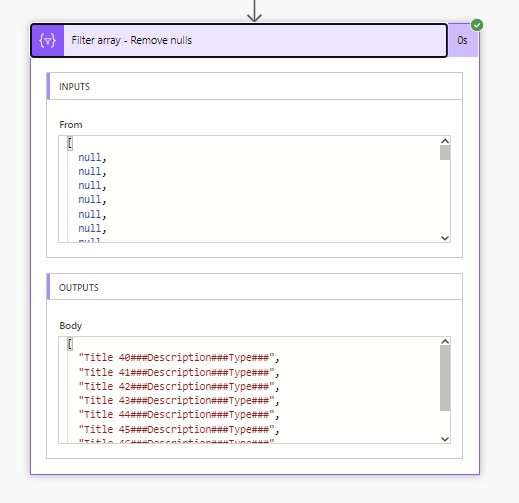
Task: Click the Body box scroll down arrow
Action: coord(445,439)
